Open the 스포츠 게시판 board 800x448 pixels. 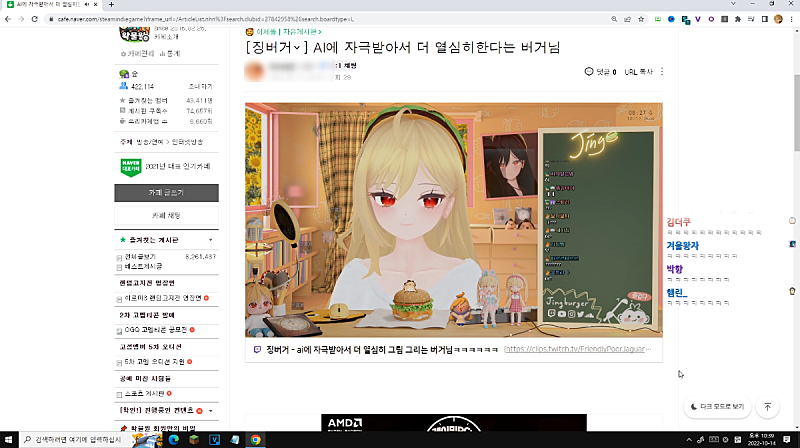(144, 394)
